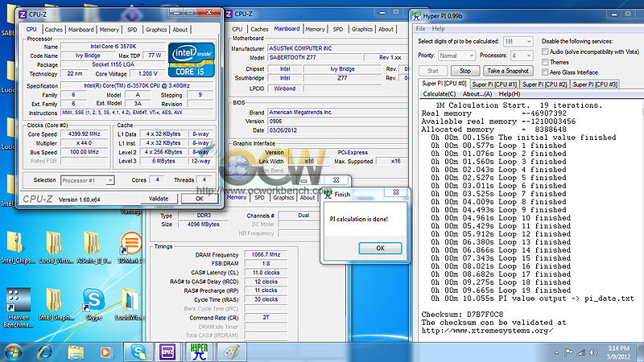644x362 pixels.
Task: Open the AISuite II folder icon
Action: pyautogui.click(x=93, y=247)
